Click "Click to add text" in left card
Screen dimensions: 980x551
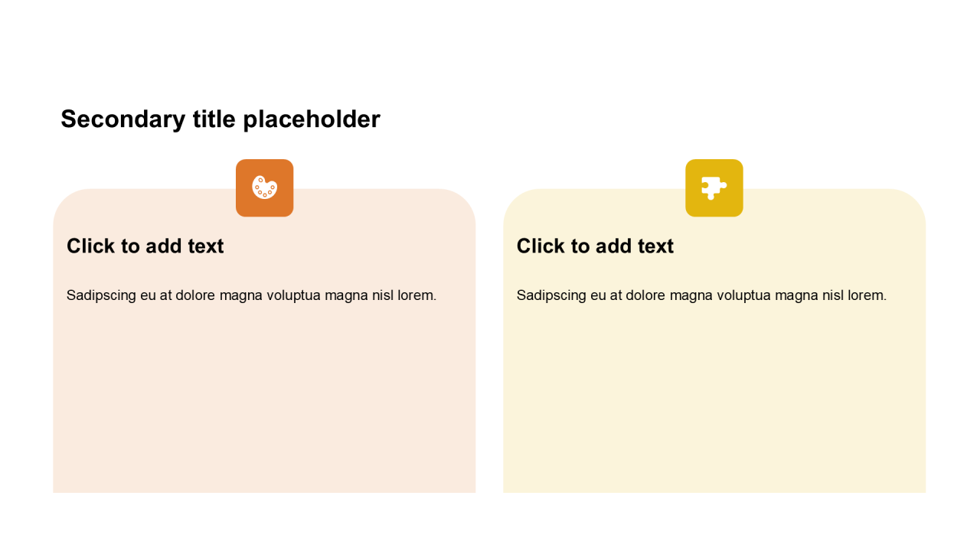(145, 246)
